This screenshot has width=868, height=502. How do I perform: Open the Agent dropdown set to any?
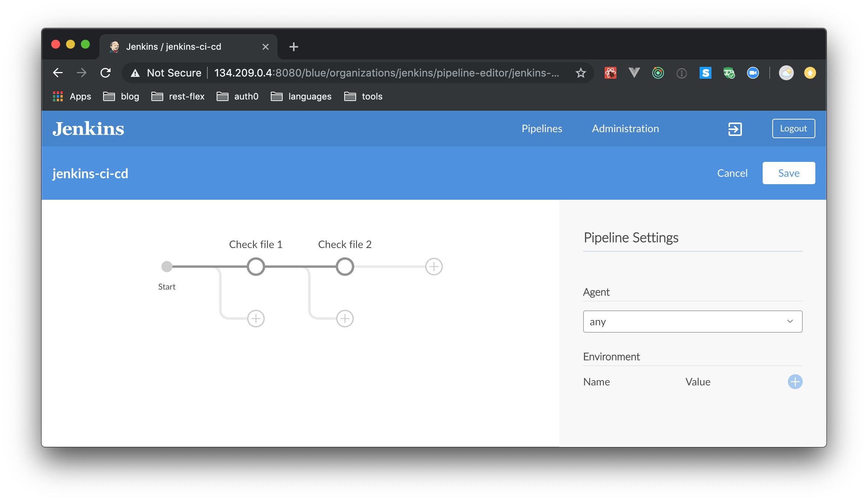[x=693, y=322]
